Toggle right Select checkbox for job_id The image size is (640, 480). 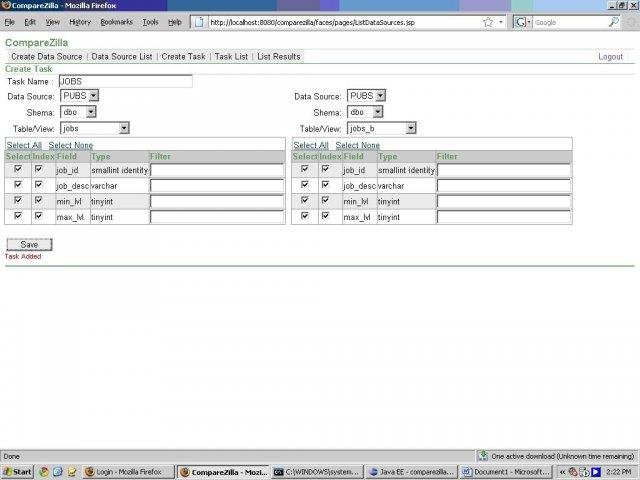point(305,169)
